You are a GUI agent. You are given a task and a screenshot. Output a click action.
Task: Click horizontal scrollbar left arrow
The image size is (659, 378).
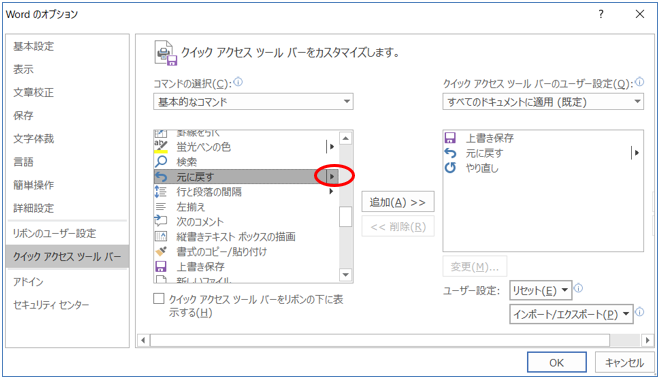point(143,340)
